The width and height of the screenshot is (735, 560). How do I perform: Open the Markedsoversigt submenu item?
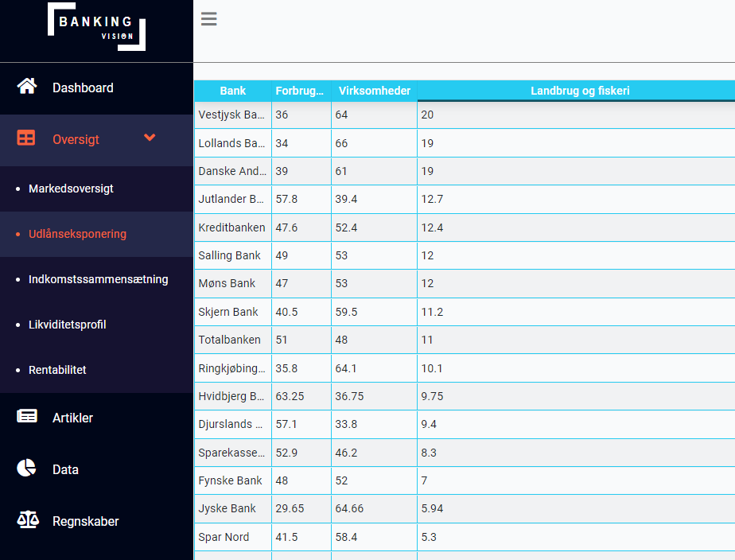pos(71,189)
